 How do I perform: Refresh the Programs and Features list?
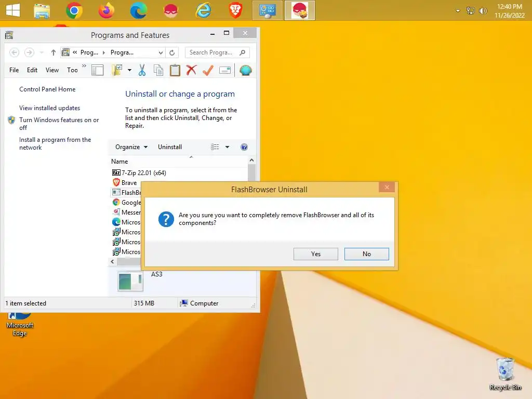click(172, 52)
